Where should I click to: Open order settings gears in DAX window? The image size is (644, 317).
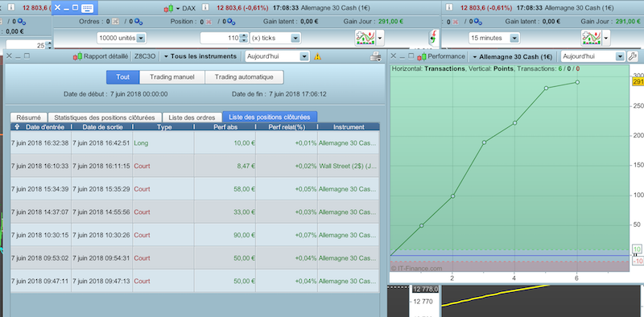[x=138, y=22]
